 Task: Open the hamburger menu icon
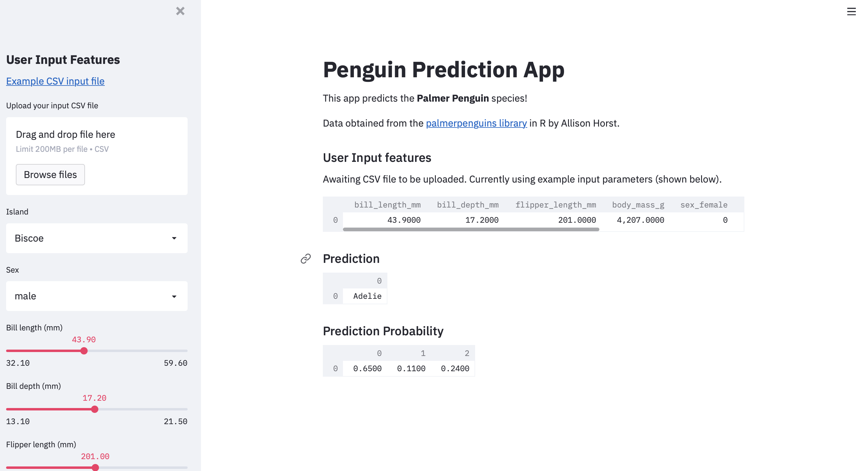coord(851,12)
